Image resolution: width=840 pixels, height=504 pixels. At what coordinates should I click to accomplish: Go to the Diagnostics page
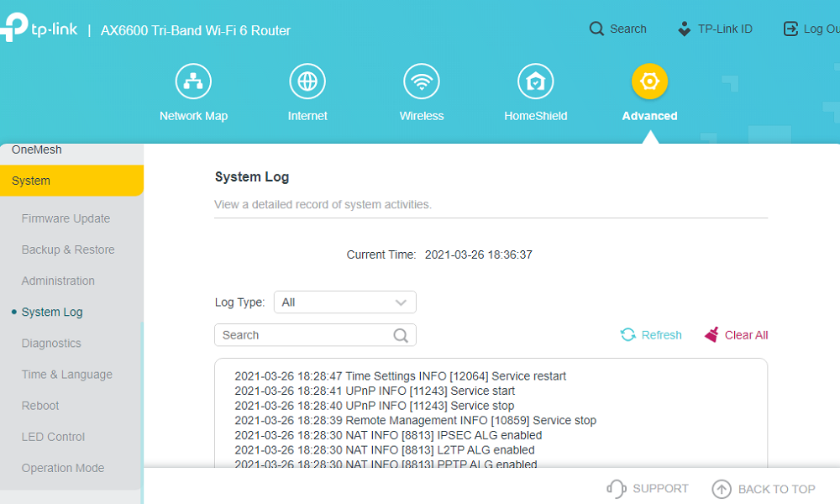[51, 344]
